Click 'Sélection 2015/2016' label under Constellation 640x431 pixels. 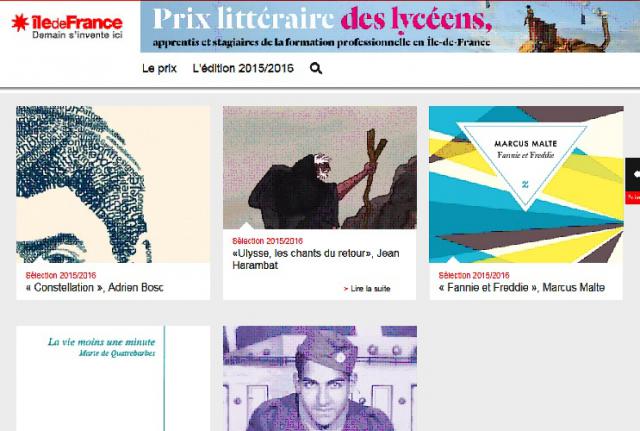[x=61, y=275]
